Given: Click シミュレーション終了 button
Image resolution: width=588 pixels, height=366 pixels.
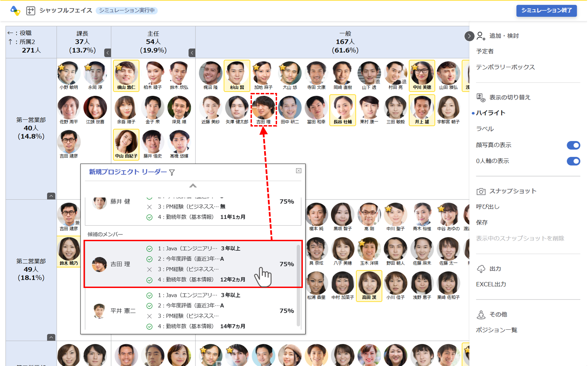Looking at the screenshot, I should tap(546, 11).
